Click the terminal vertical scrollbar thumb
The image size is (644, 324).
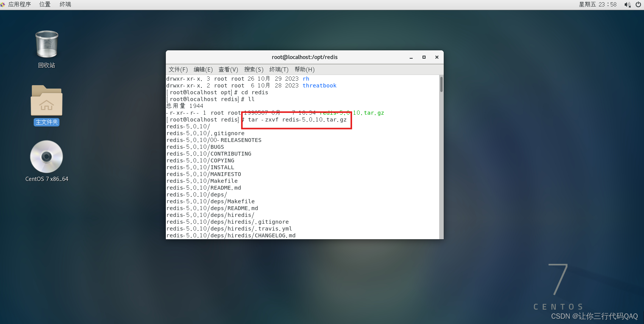(x=441, y=84)
